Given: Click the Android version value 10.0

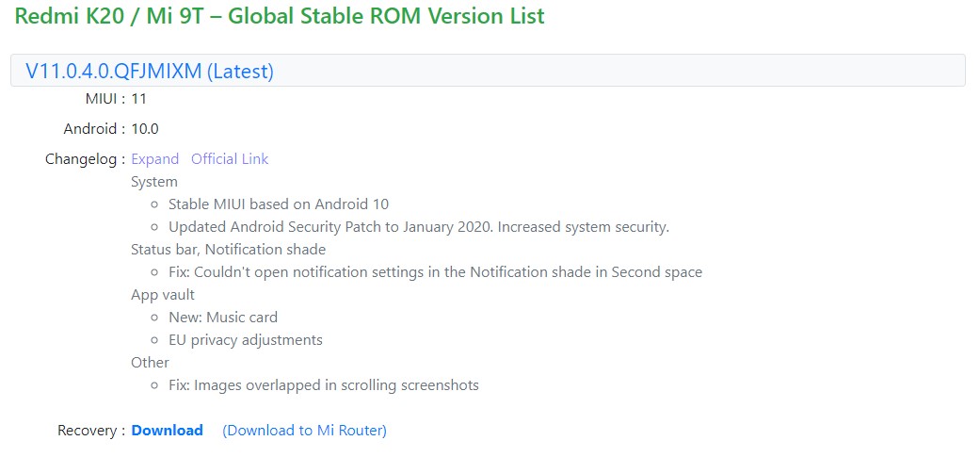Looking at the screenshot, I should click(145, 129).
